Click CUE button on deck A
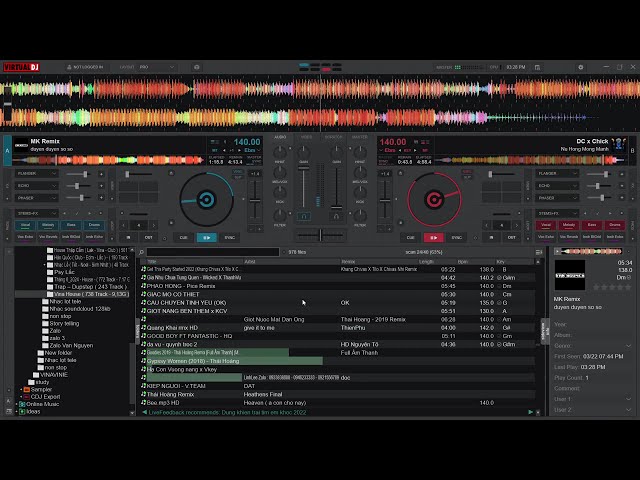The height and width of the screenshot is (480, 640). tap(184, 237)
